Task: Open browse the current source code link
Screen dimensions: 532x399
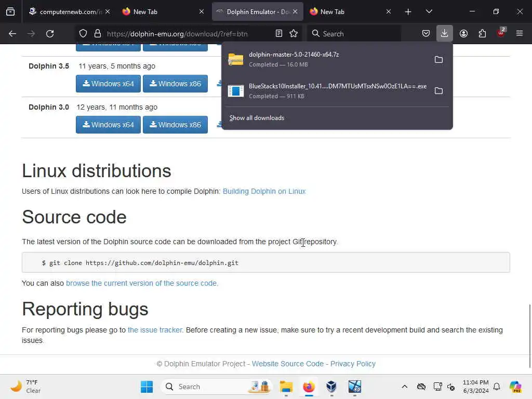Action: tap(142, 283)
